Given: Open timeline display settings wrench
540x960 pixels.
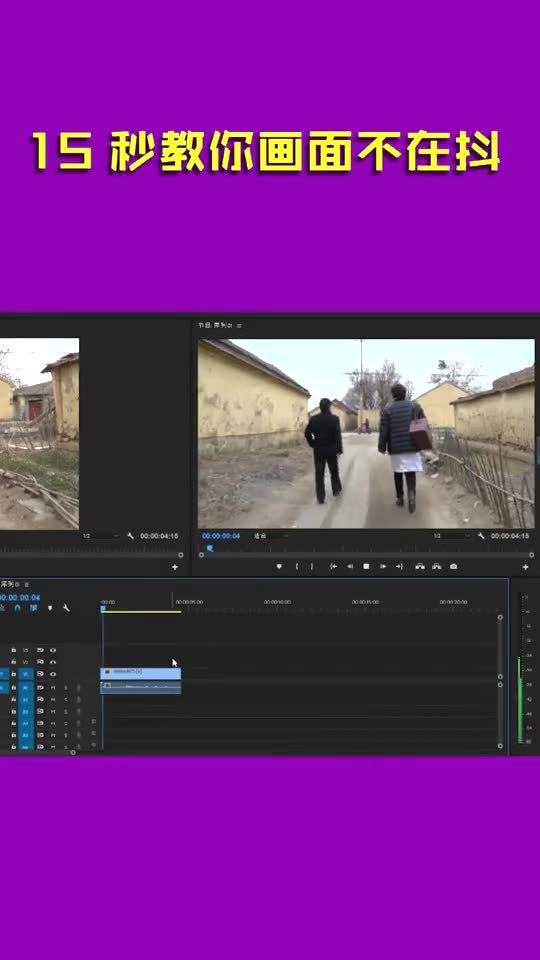Looking at the screenshot, I should 66,608.
